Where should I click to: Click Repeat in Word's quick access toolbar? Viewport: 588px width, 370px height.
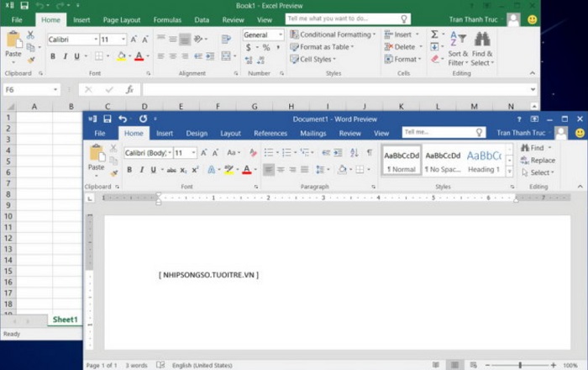[143, 119]
